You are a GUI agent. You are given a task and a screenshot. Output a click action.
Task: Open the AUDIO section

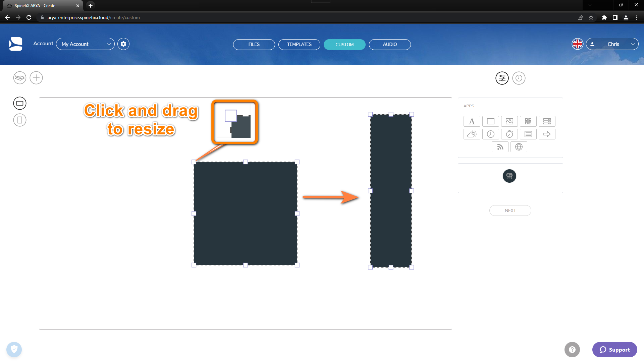[x=390, y=44]
